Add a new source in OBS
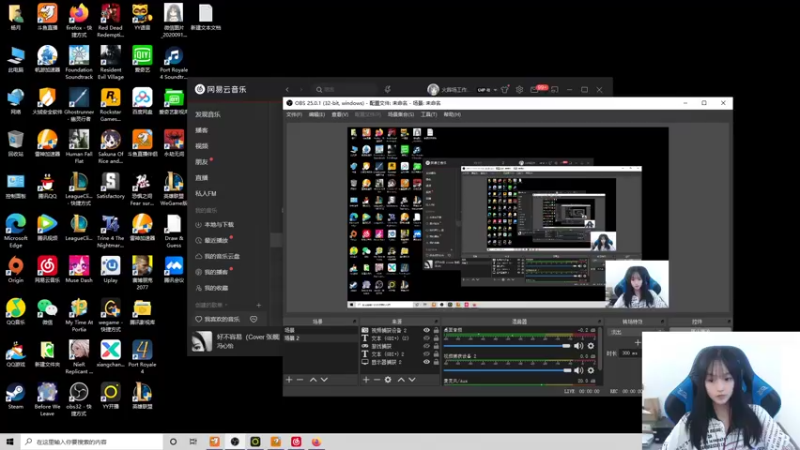 click(366, 380)
